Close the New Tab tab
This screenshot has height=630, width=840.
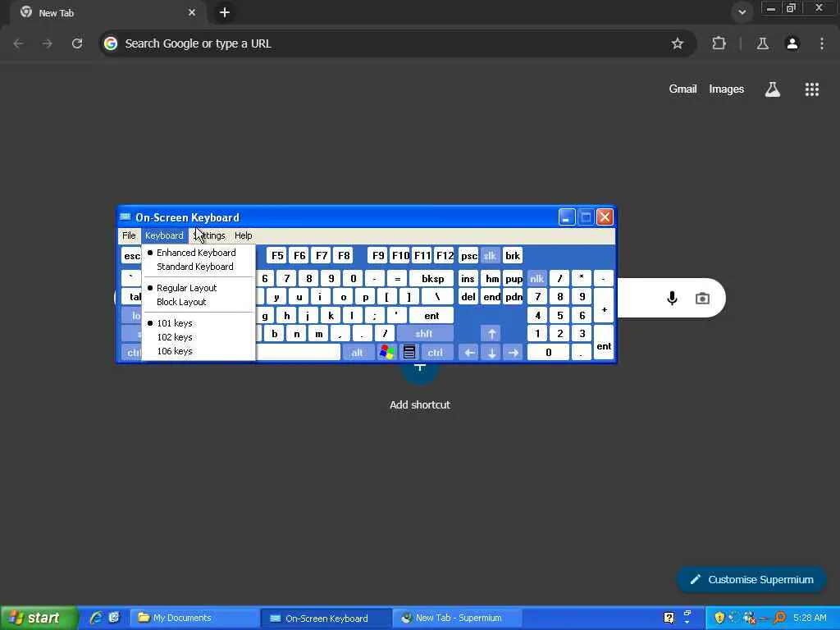click(x=192, y=12)
